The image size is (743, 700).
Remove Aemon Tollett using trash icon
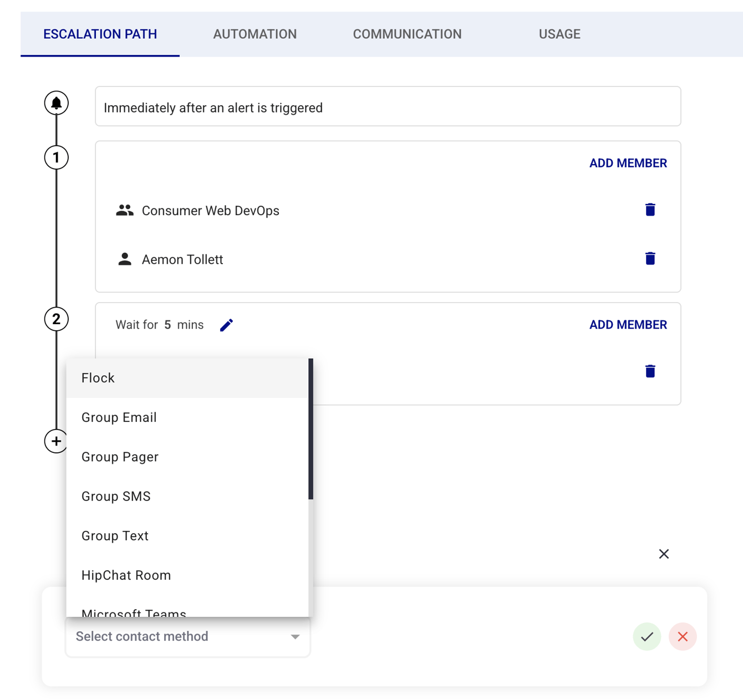coord(650,258)
